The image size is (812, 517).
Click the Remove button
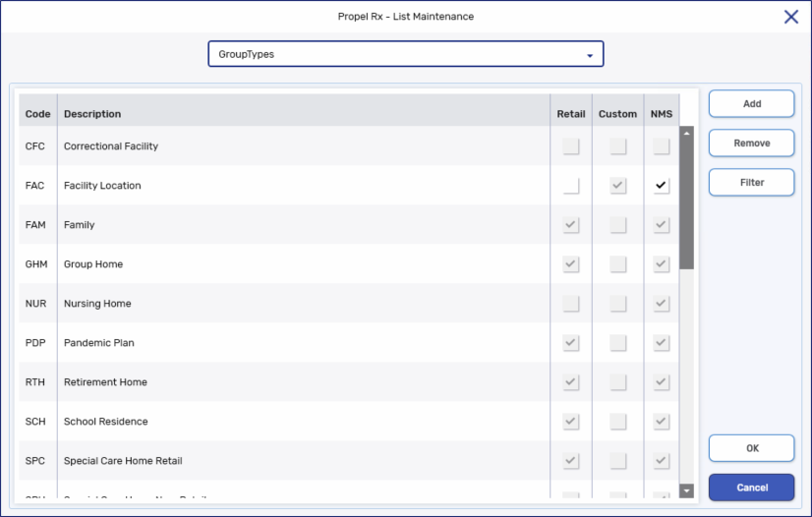pyautogui.click(x=751, y=143)
